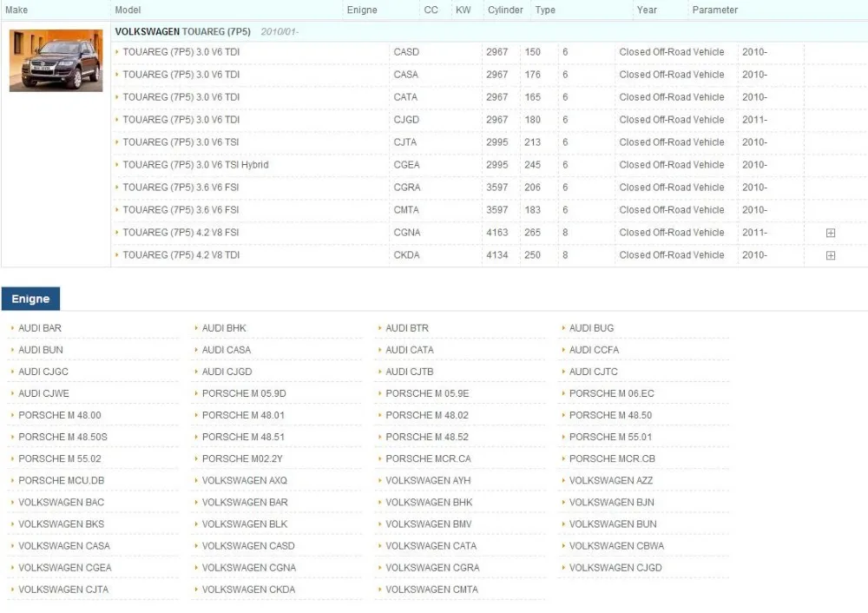Image resolution: width=868 pixels, height=613 pixels.
Task: Open the PORSCHE MCR.CB engine link
Action: [612, 459]
